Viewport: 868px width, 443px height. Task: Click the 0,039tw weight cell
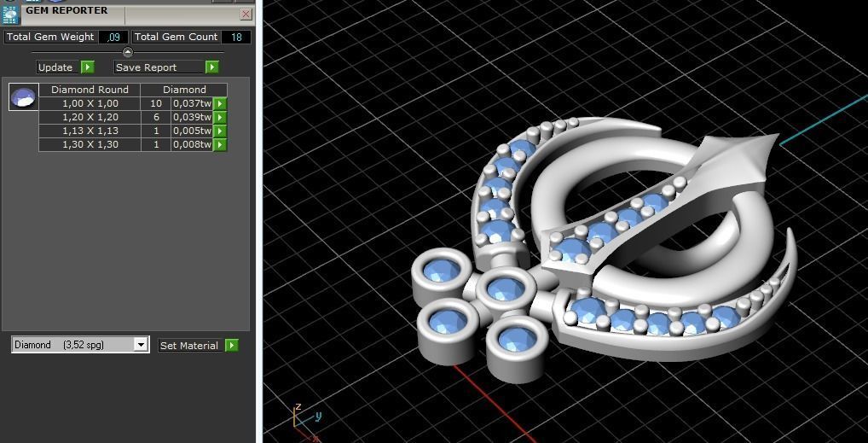pyautogui.click(x=192, y=117)
